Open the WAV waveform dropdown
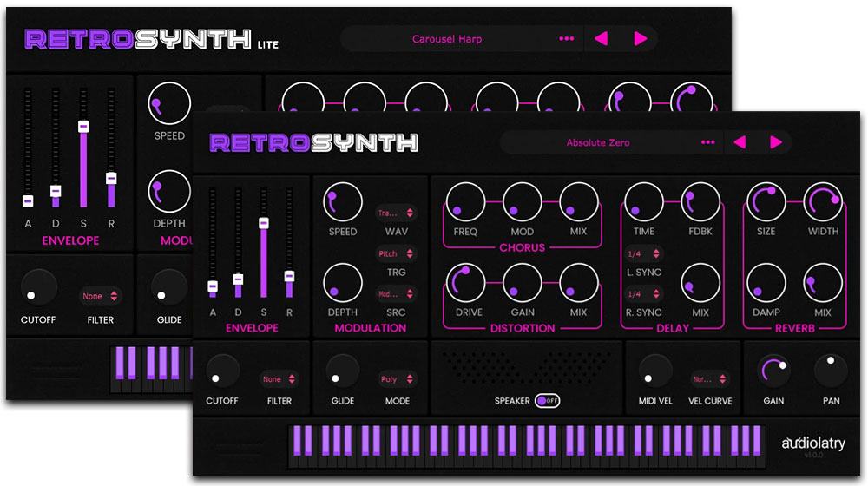The width and height of the screenshot is (868, 486). [395, 213]
